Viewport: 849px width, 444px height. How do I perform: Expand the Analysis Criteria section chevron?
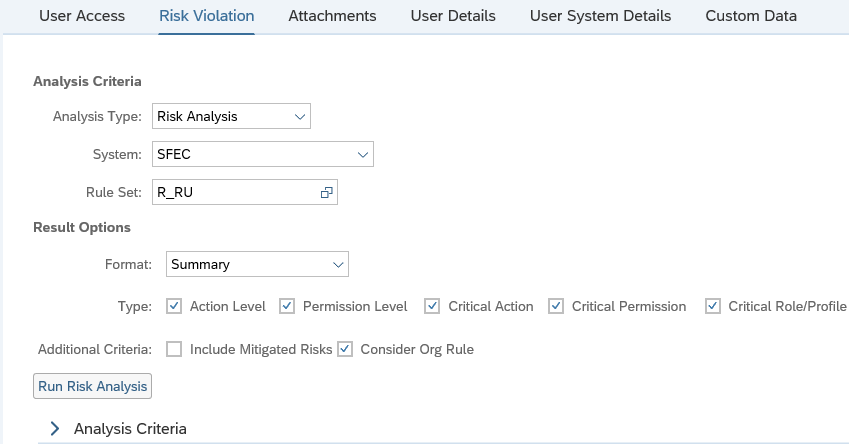(55, 428)
